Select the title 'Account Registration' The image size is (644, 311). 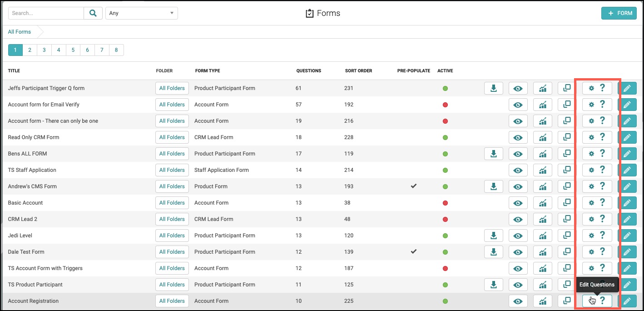[x=33, y=301]
